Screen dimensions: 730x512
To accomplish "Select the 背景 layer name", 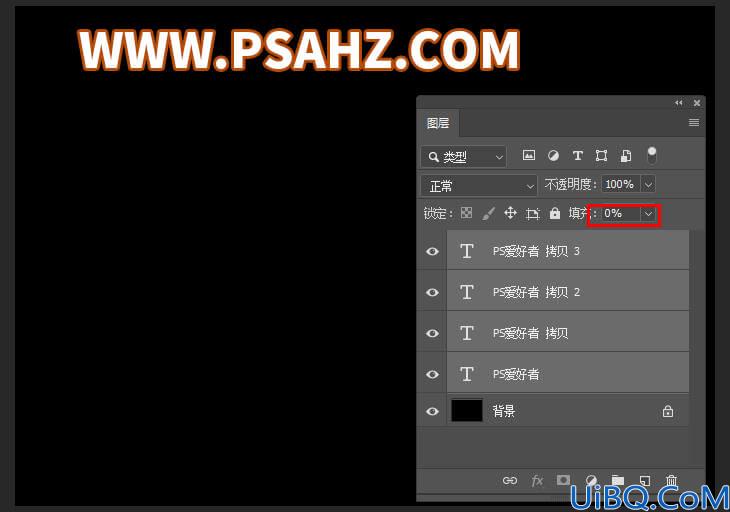I will (x=504, y=411).
